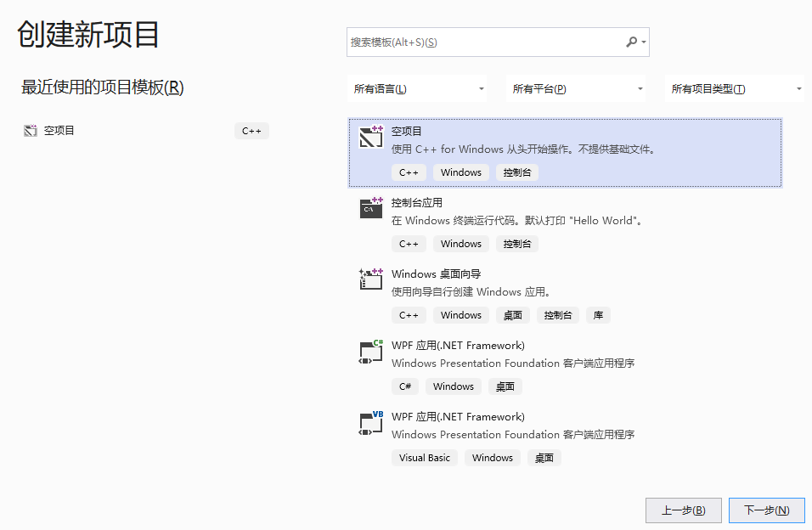Click the 控制台应用 console app icon
The height and width of the screenshot is (530, 812).
click(371, 208)
